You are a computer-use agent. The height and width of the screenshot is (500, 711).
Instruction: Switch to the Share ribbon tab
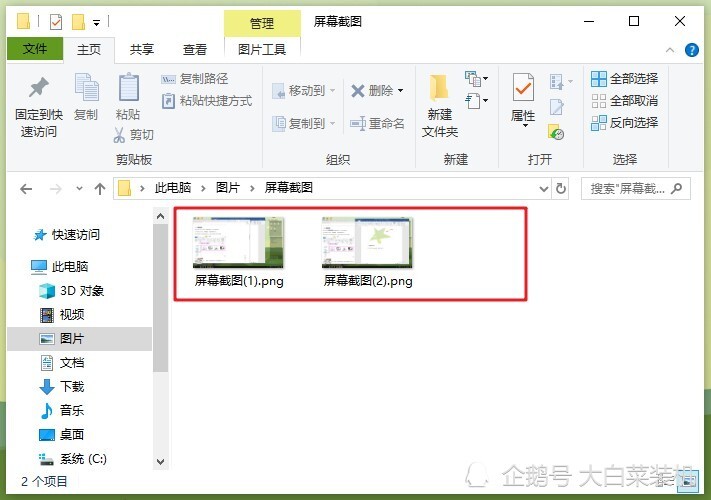pos(141,49)
